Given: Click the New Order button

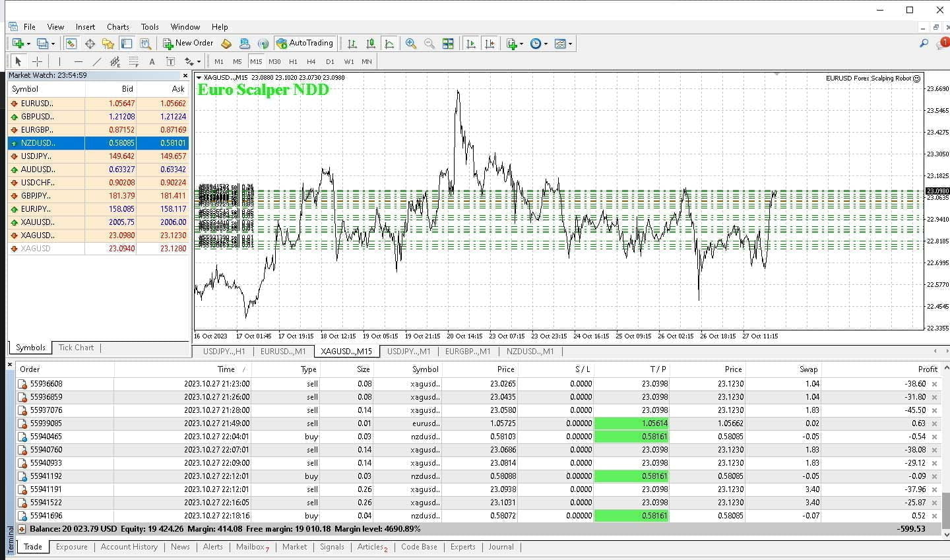Looking at the screenshot, I should click(188, 44).
